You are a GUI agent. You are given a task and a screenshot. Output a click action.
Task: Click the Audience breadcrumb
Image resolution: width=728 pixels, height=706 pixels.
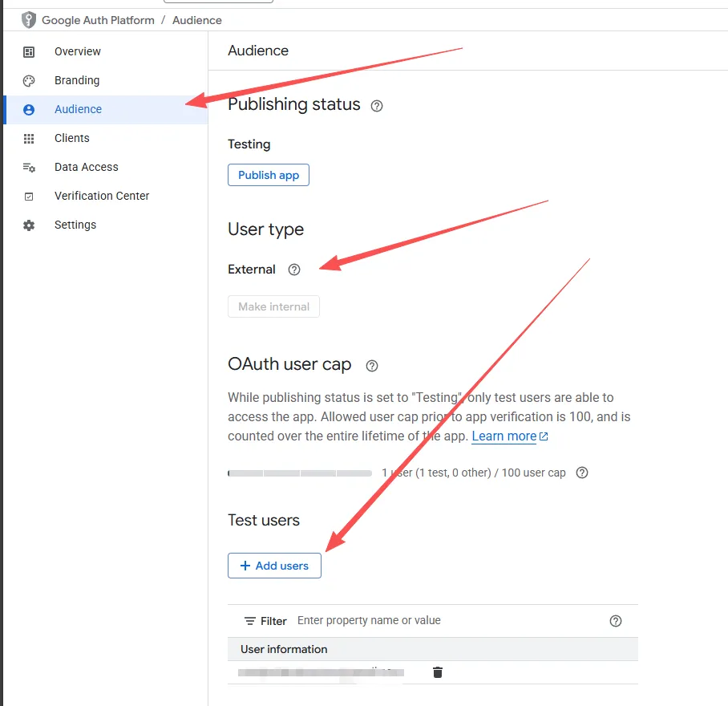point(197,20)
